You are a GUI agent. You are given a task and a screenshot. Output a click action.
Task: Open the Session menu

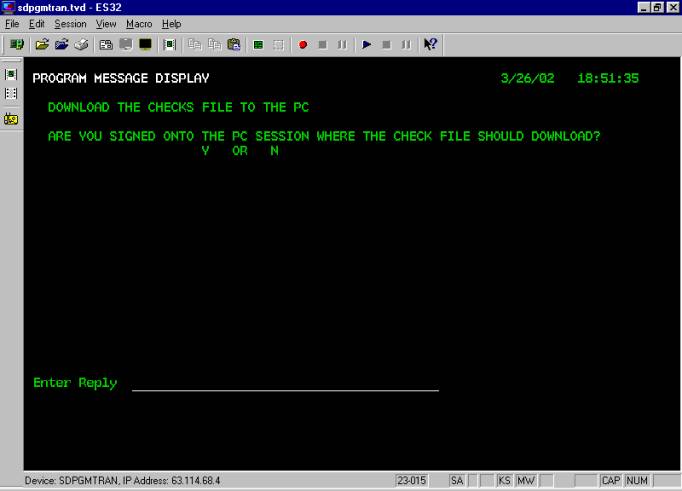pos(70,24)
